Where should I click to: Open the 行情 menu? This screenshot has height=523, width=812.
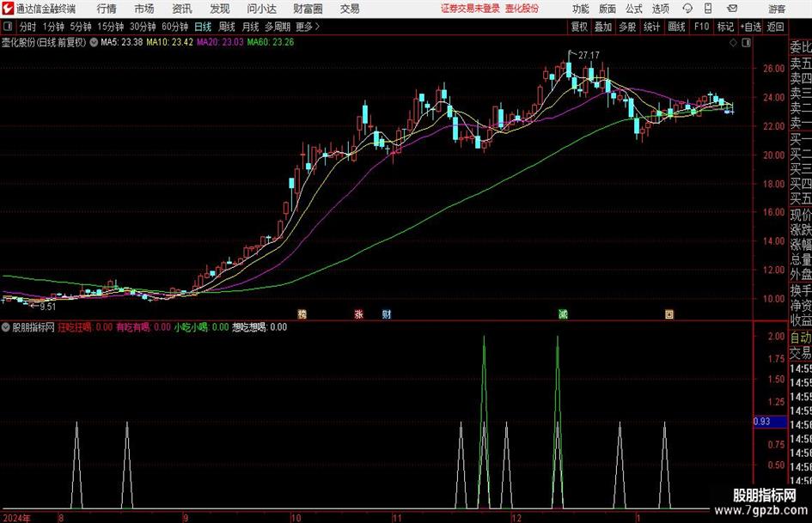107,9
